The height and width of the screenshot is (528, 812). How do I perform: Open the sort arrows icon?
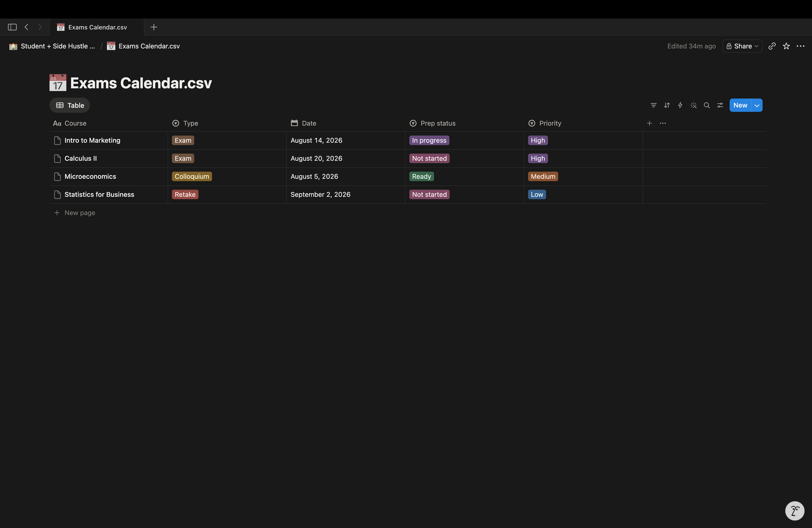[667, 105]
